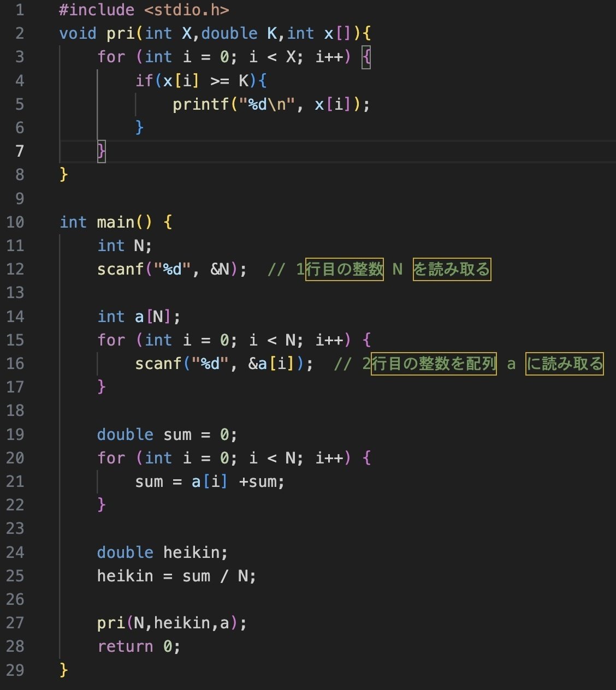The image size is (616, 690).
Task: Click the 'double sum = 0;' statement
Action: click(167, 435)
